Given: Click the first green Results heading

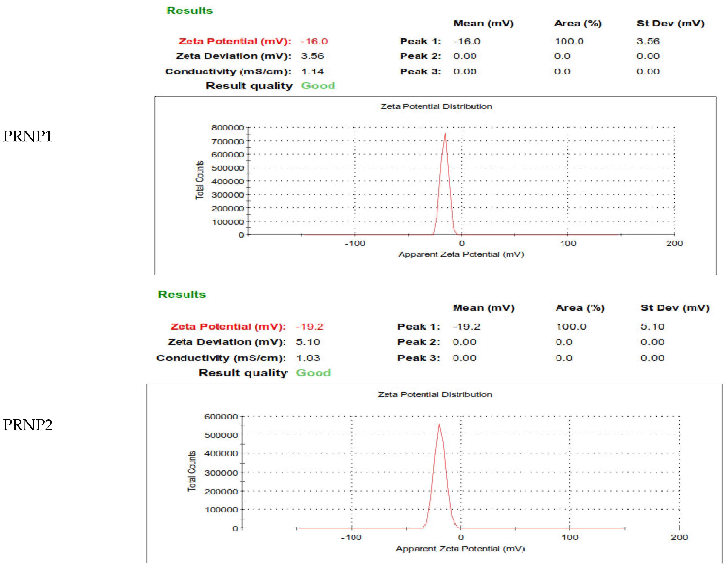Looking at the screenshot, I should click(x=190, y=11).
